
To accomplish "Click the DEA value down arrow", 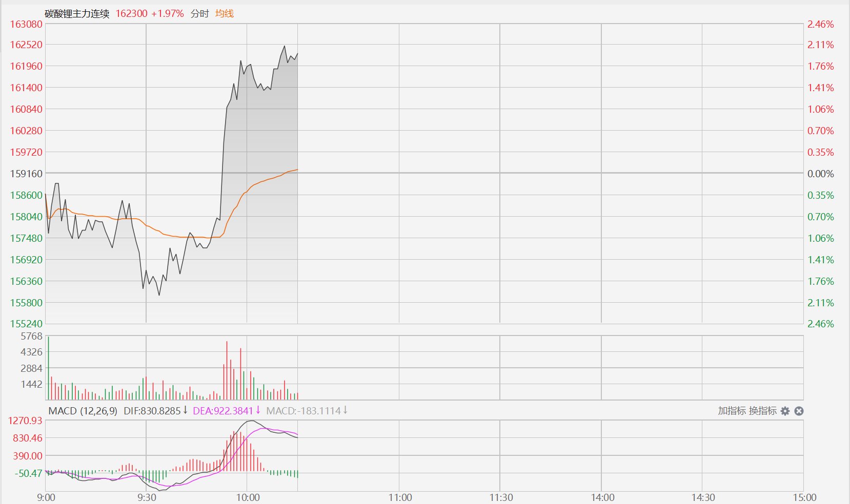I will click(x=258, y=410).
